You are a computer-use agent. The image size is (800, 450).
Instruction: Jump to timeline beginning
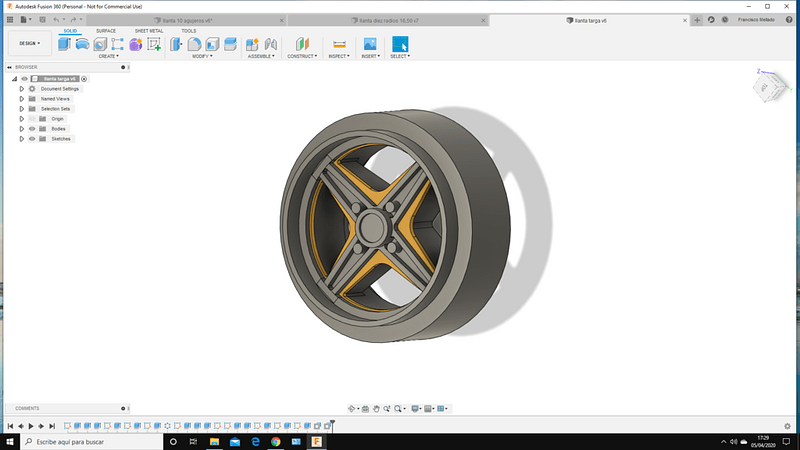click(10, 426)
